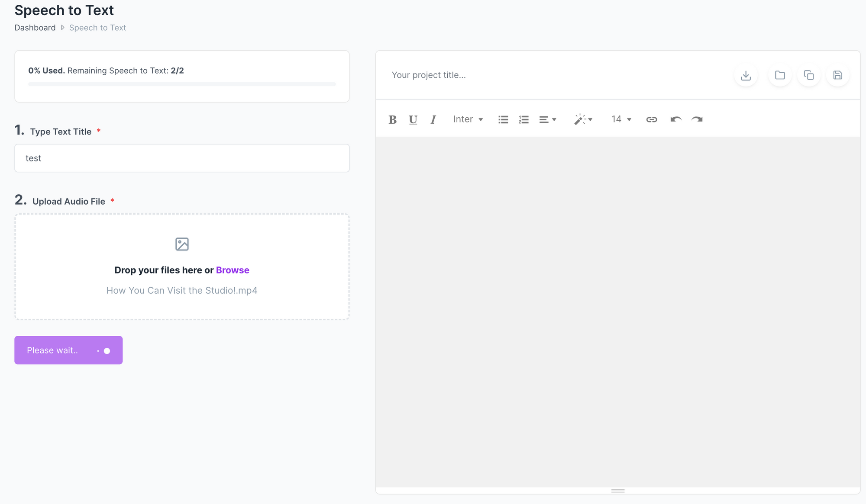Click the download icon in the editor header
The height and width of the screenshot is (504, 866).
[x=746, y=75]
